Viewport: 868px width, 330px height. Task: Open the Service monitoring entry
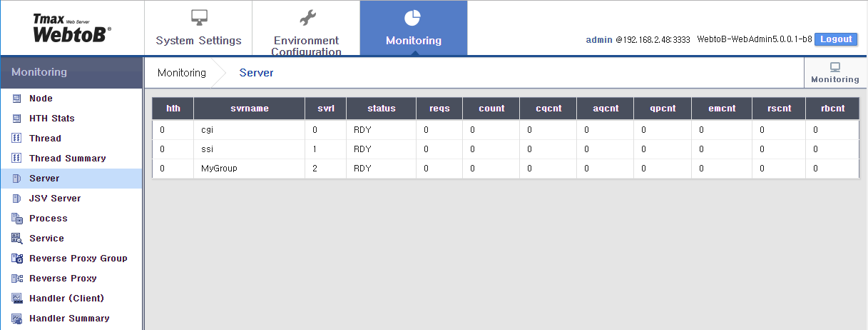pyautogui.click(x=71, y=239)
